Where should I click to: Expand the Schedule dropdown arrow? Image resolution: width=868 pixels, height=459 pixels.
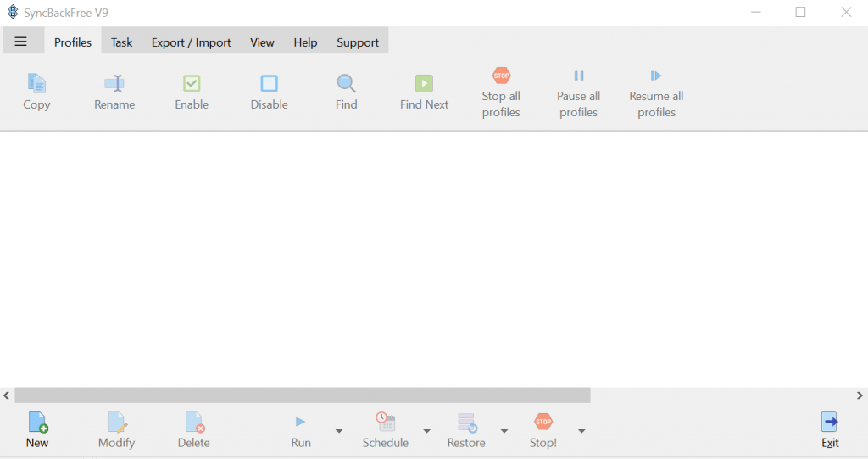click(x=427, y=431)
